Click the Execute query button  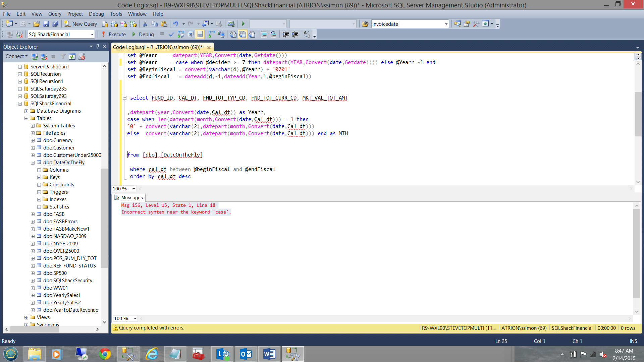point(114,34)
